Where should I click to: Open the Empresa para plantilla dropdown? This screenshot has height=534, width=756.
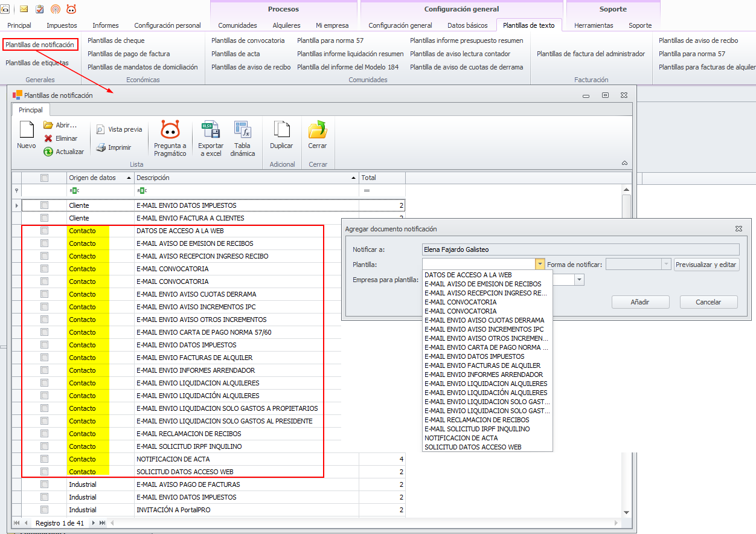coord(579,280)
